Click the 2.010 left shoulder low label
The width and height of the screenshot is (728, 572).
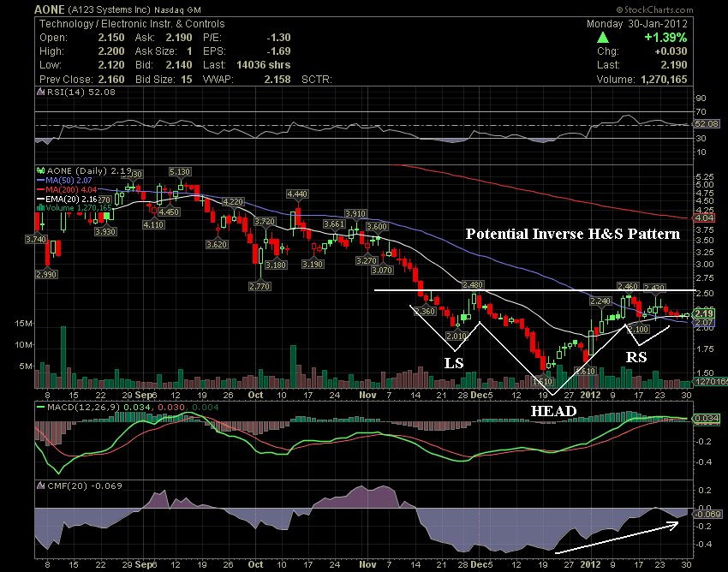(456, 336)
